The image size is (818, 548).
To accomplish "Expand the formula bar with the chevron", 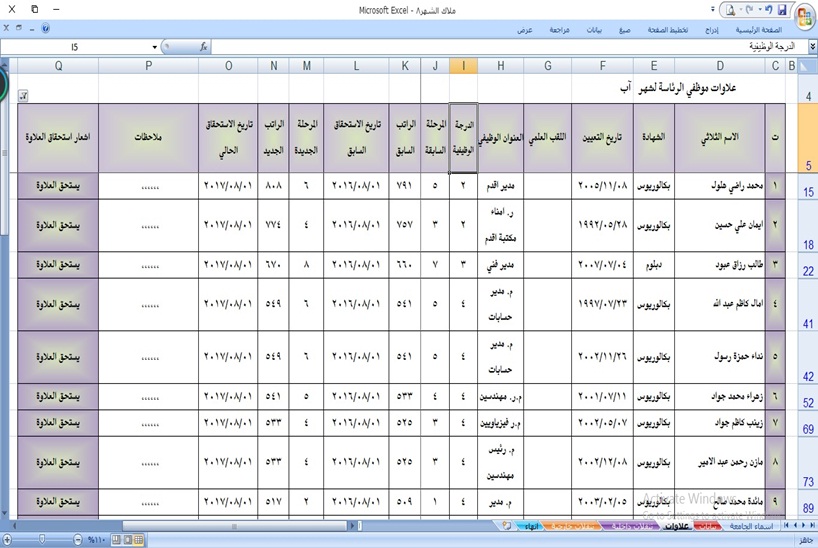I will (812, 47).
